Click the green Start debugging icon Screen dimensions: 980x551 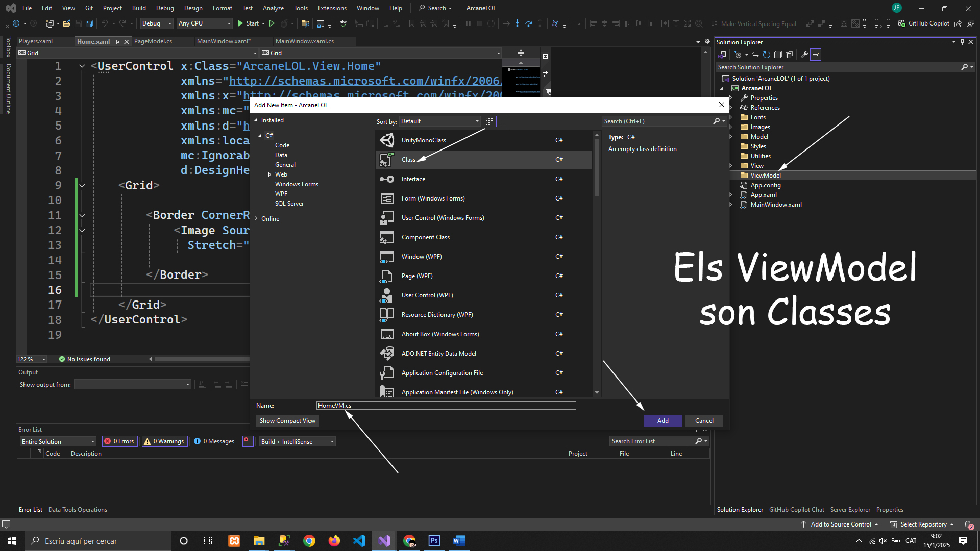pyautogui.click(x=240, y=23)
